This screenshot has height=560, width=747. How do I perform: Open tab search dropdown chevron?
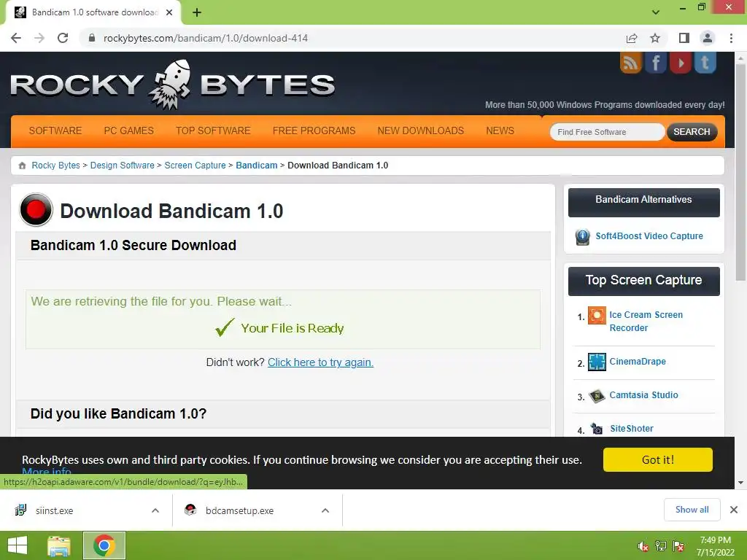click(x=656, y=12)
